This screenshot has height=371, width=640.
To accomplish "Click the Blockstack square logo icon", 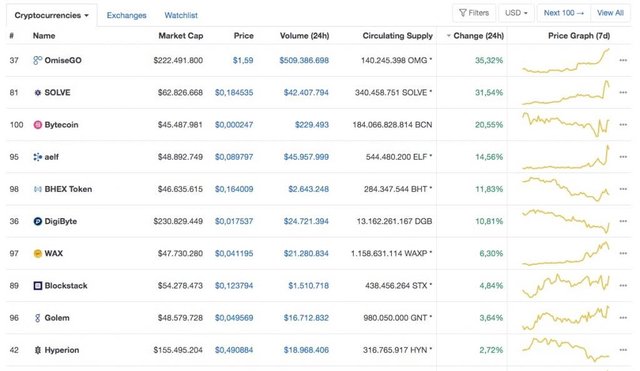I will pos(38,286).
